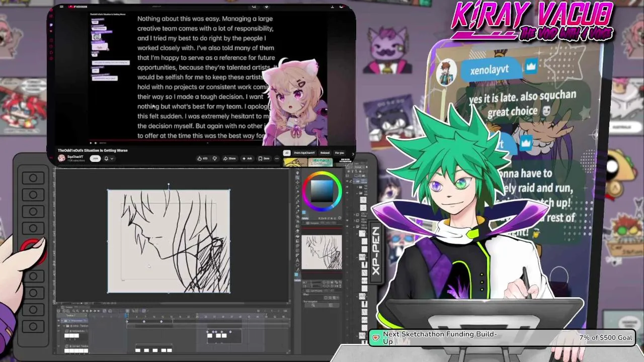Select the Move layer tool

click(297, 183)
